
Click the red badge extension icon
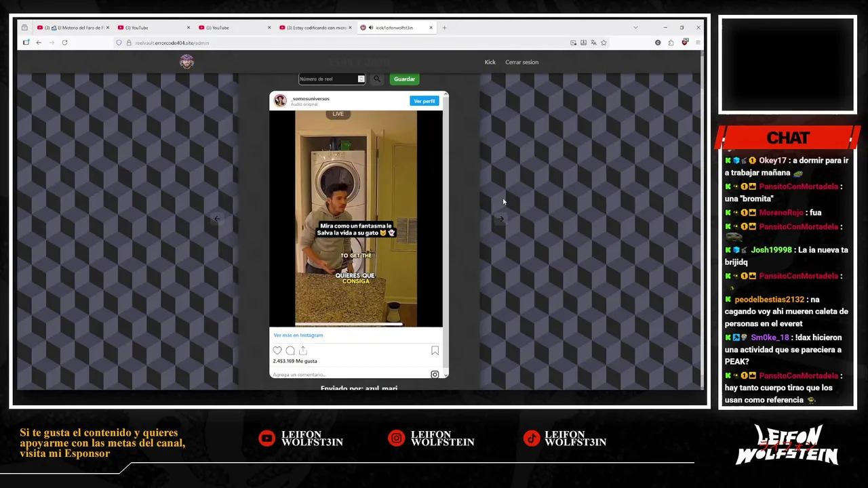pyautogui.click(x=684, y=43)
